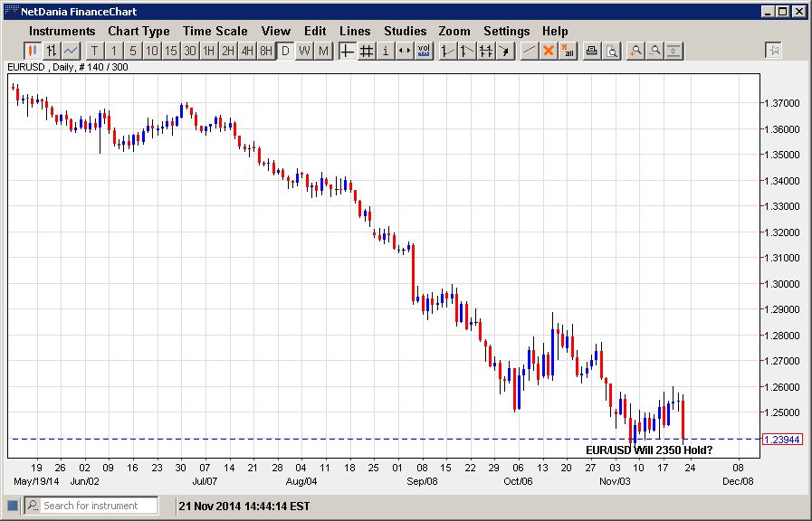This screenshot has height=521, width=812.
Task: Click the 21 Nov 2014 14:44:14 EST timestamp
Action: (x=244, y=506)
